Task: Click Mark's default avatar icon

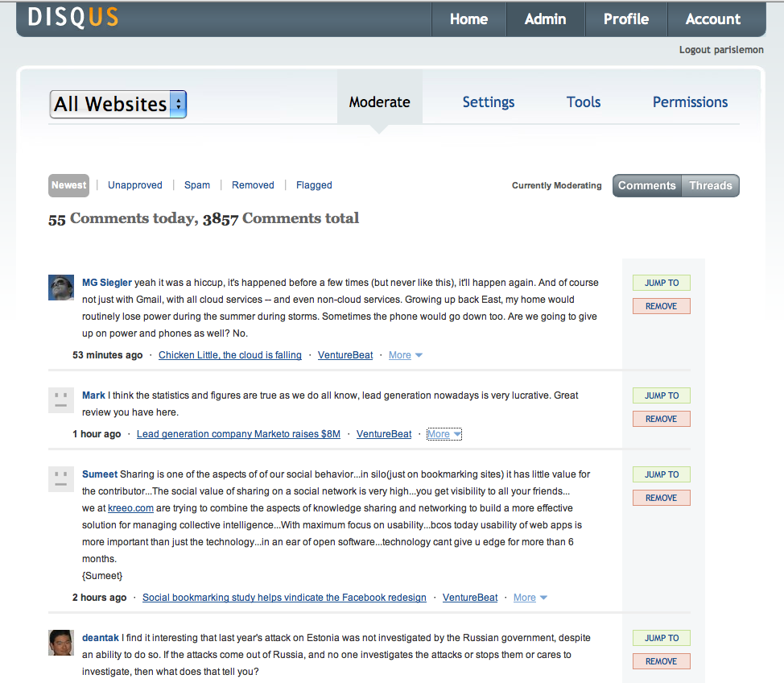Action: (61, 400)
